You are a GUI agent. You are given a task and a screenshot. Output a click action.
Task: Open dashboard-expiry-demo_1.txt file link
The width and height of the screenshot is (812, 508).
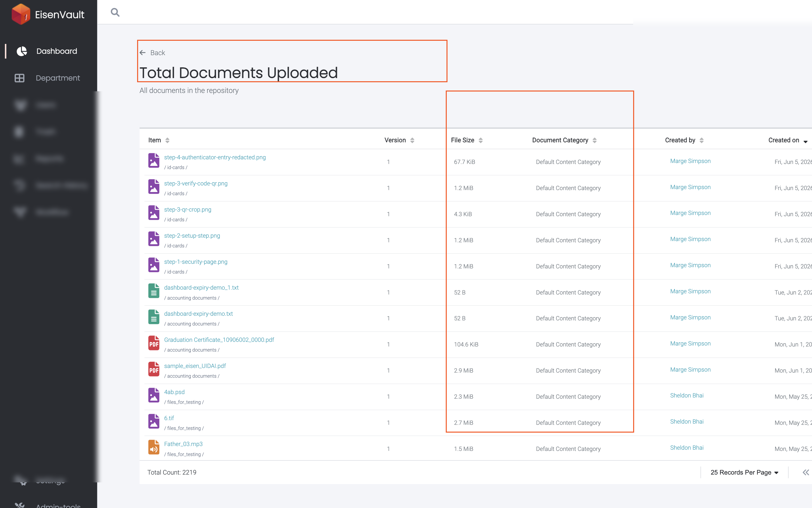coord(202,288)
